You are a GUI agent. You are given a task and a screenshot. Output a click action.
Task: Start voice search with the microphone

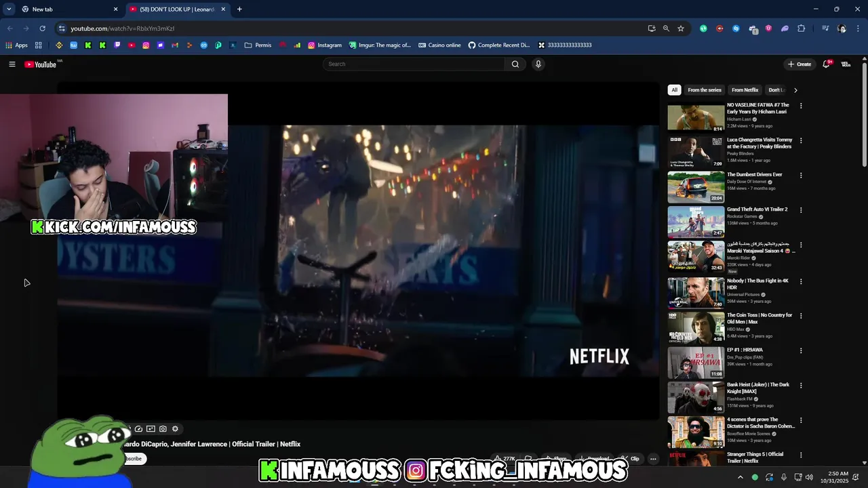point(538,64)
